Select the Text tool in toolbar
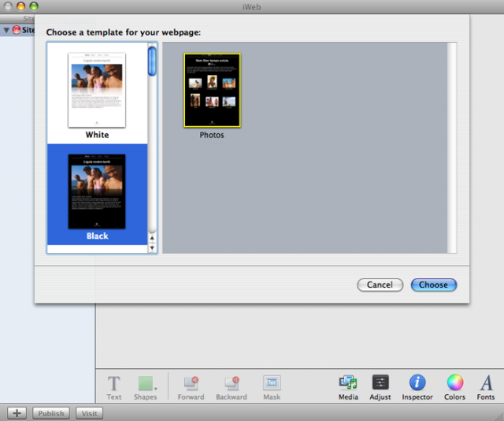 click(x=113, y=388)
